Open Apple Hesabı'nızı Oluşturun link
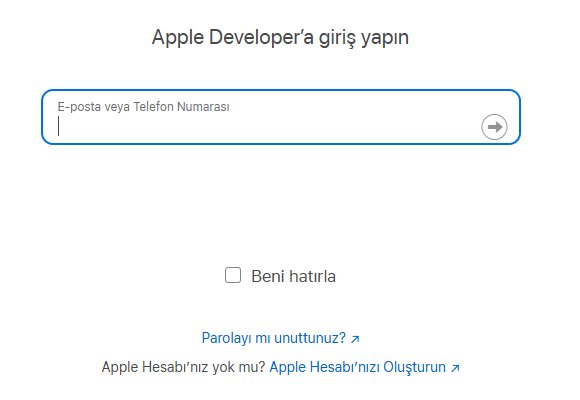580x400 pixels. click(x=364, y=367)
